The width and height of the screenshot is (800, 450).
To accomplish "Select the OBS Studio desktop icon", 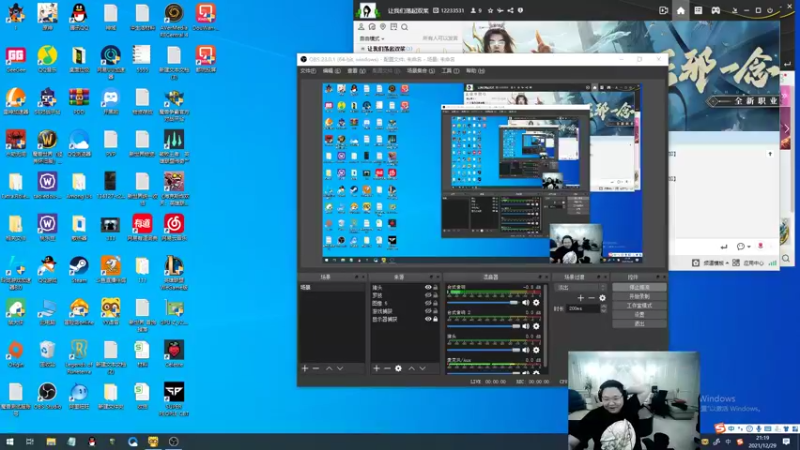I will 47,396.
